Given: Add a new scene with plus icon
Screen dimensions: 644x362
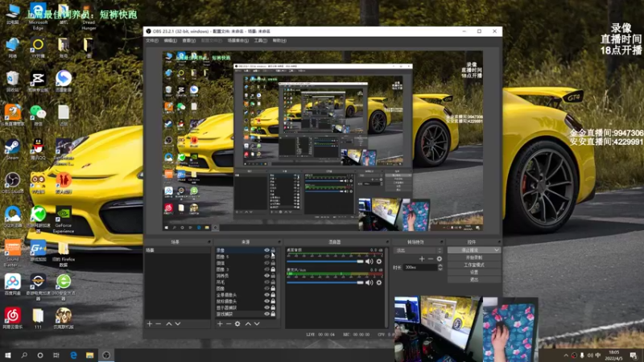Looking at the screenshot, I should [x=149, y=323].
